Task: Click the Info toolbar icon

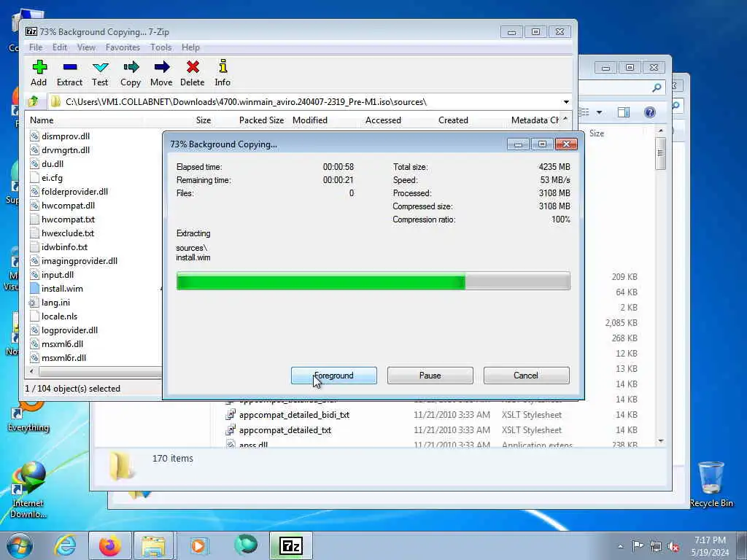Action: point(222,73)
